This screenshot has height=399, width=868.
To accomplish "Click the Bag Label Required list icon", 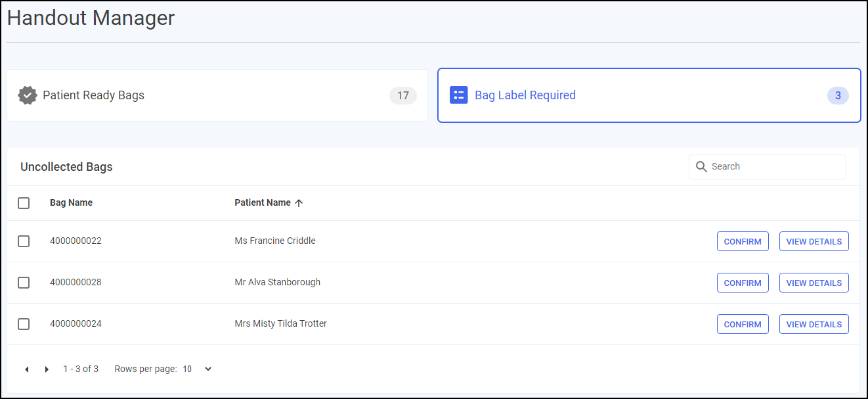I will tap(458, 95).
